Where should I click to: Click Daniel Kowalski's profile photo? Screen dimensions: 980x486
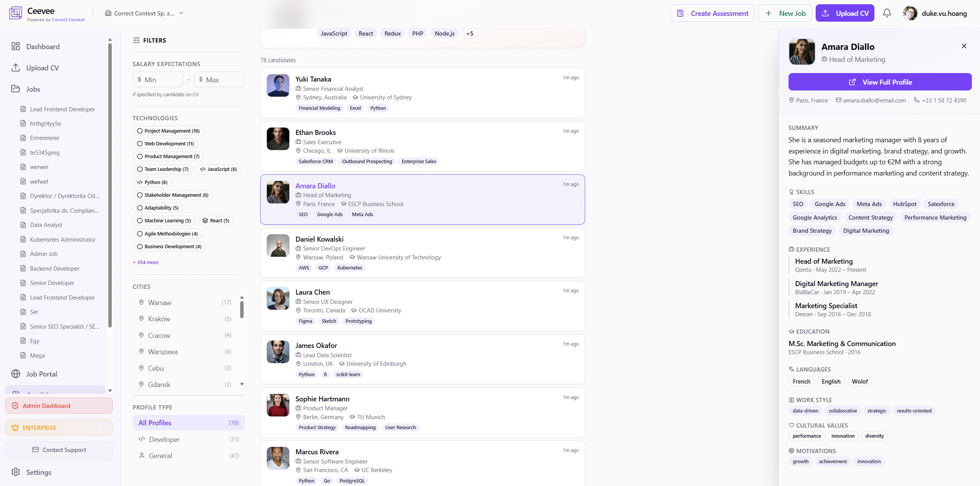coord(278,246)
